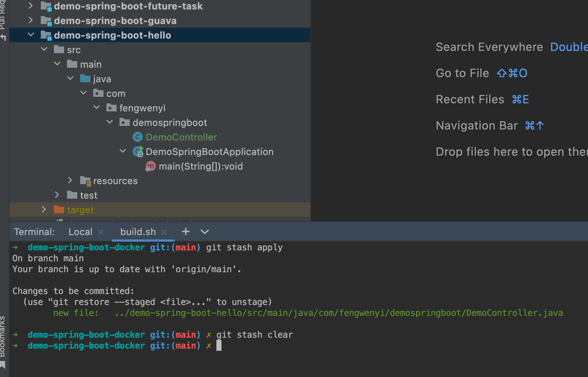This screenshot has height=377, width=588.
Task: Switch to the Local terminal tab
Action: (x=81, y=232)
